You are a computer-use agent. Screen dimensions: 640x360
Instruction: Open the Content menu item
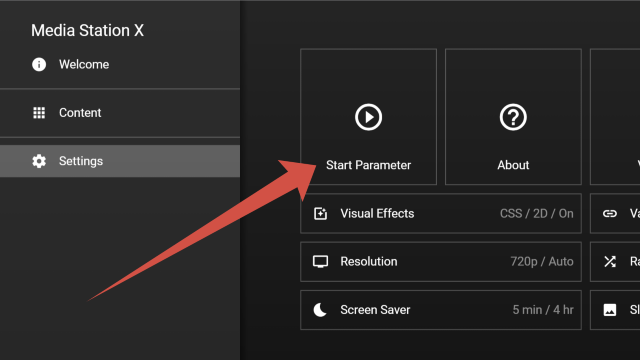click(x=120, y=113)
